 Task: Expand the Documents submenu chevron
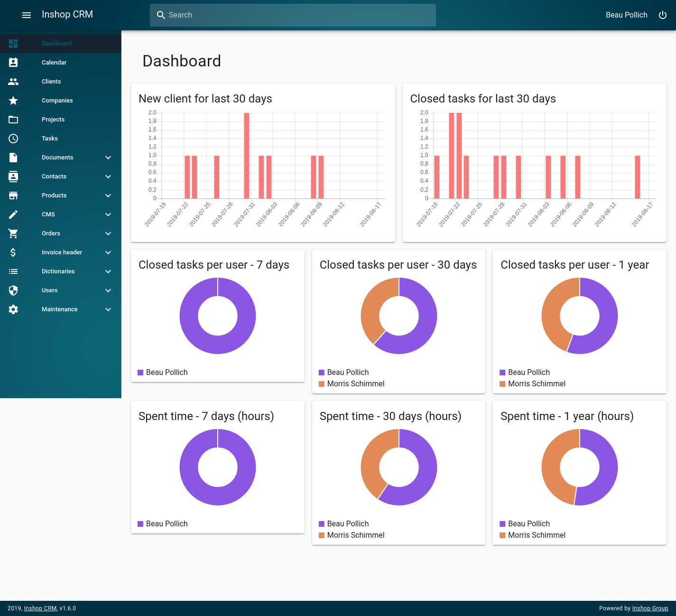(108, 158)
